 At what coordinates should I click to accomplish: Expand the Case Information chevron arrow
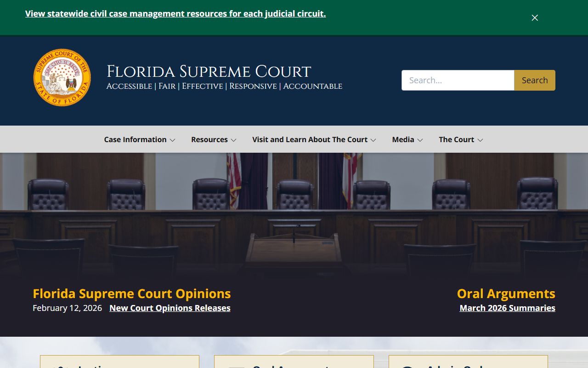click(x=172, y=140)
